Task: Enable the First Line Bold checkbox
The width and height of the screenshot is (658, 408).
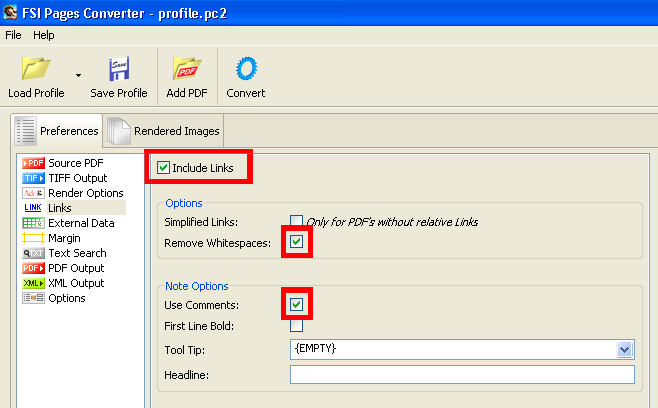Action: tap(296, 325)
